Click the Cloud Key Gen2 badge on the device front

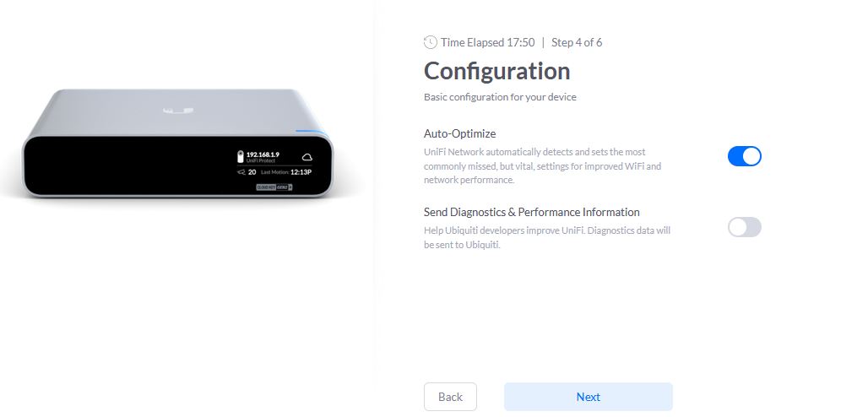point(274,187)
